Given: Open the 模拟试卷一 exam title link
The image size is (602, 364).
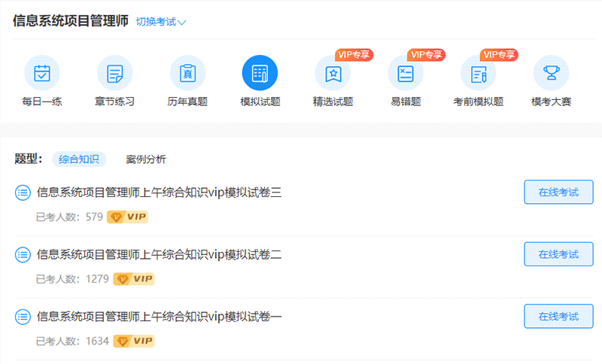Looking at the screenshot, I should click(159, 316).
